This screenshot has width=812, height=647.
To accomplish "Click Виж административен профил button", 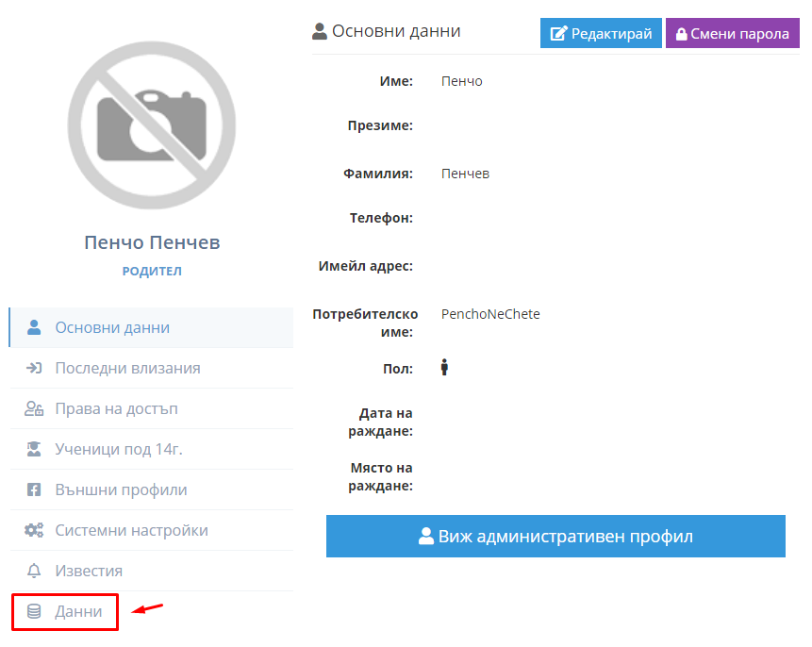I will [x=555, y=536].
